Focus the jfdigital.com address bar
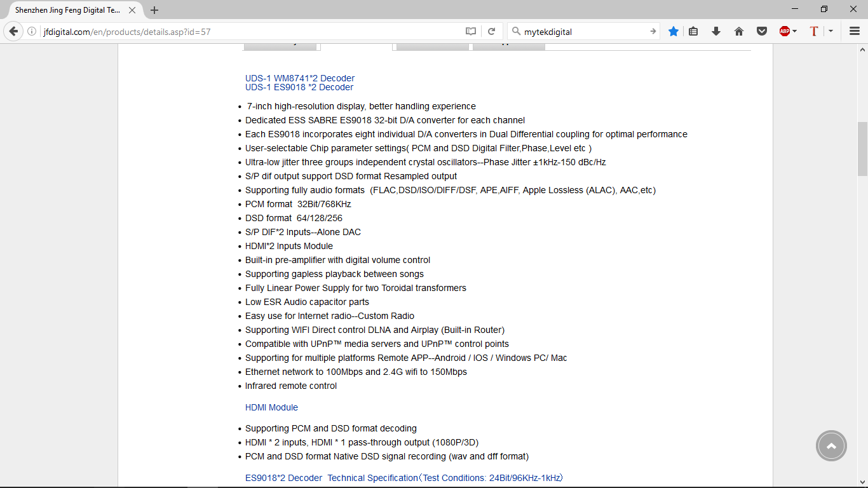This screenshot has width=868, height=488. [251, 31]
